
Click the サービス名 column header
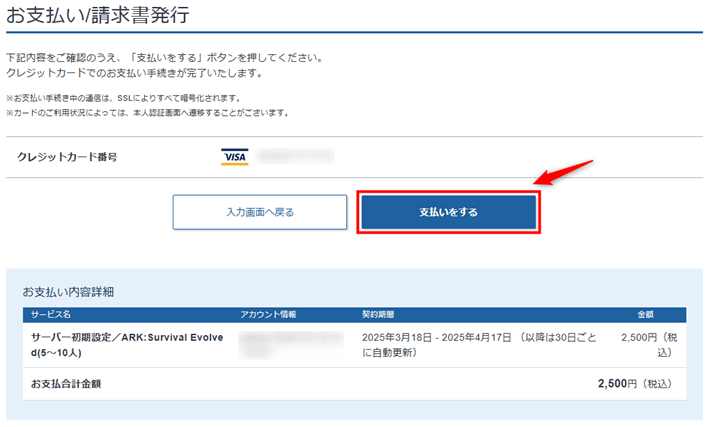coord(51,314)
